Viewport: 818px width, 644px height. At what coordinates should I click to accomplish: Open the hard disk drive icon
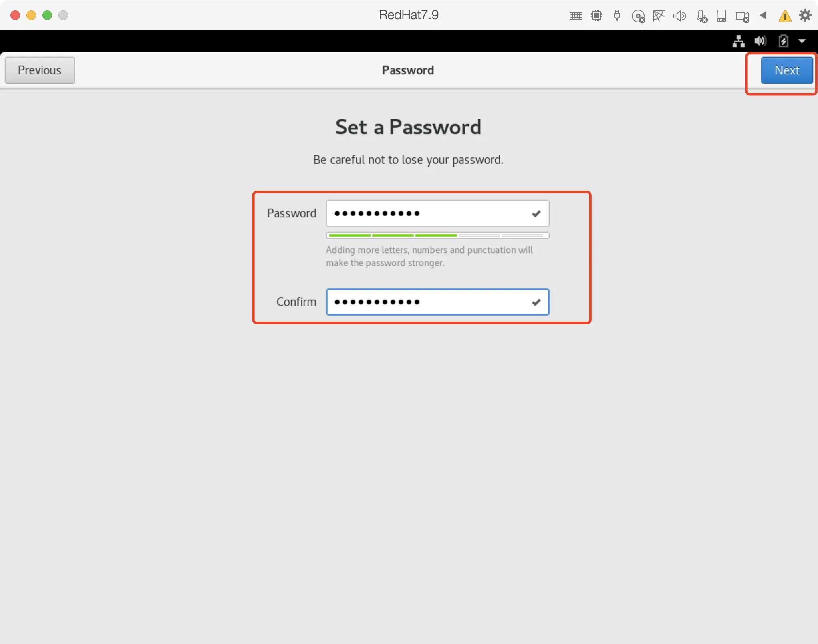click(721, 16)
